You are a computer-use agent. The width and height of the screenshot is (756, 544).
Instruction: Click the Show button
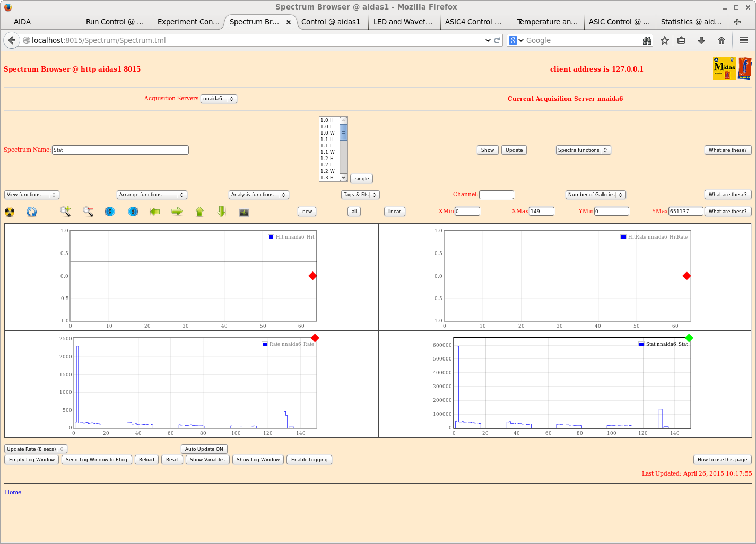click(488, 150)
